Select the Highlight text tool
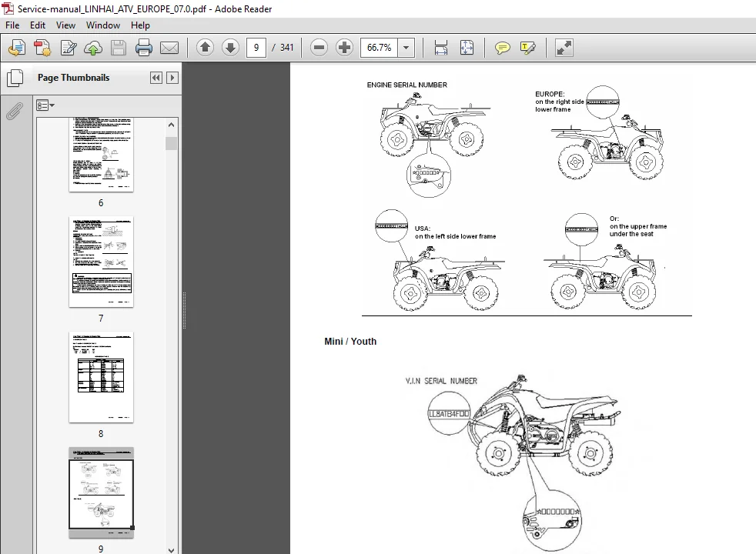Image resolution: width=756 pixels, height=554 pixels. [528, 48]
